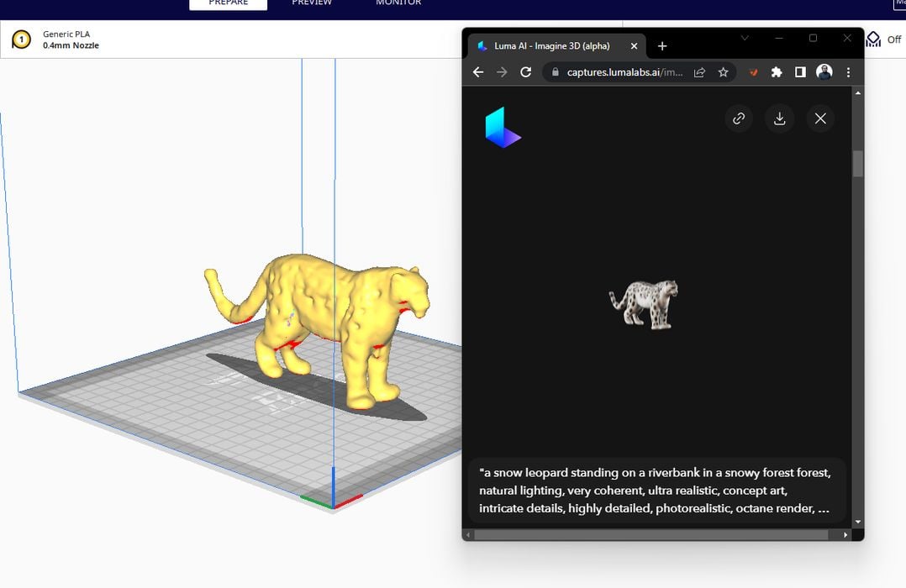The height and width of the screenshot is (588, 906).
Task: Click the Brave shield extension icon
Action: point(753,72)
